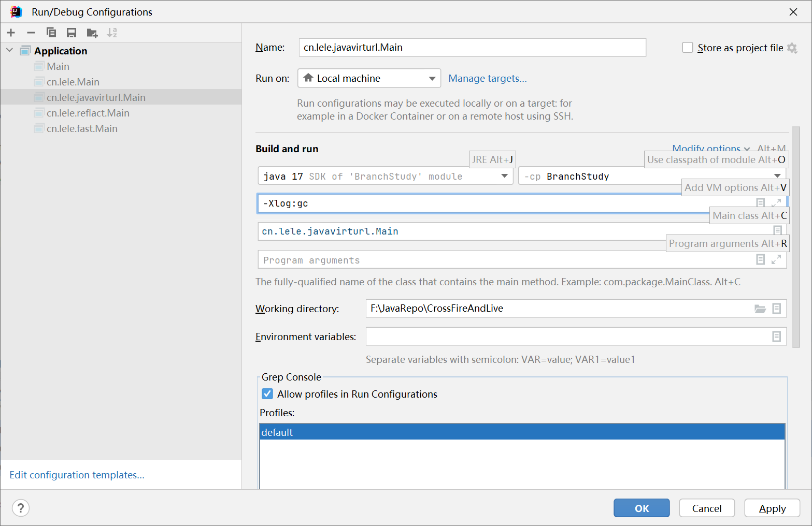Close the Run/Debug Configurations dialog
812x526 pixels.
tap(793, 12)
